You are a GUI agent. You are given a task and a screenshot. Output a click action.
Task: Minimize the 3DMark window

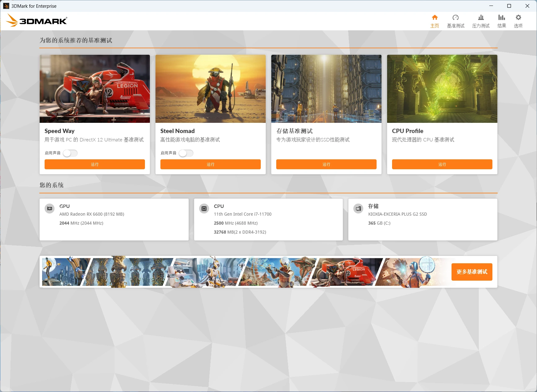pos(491,6)
